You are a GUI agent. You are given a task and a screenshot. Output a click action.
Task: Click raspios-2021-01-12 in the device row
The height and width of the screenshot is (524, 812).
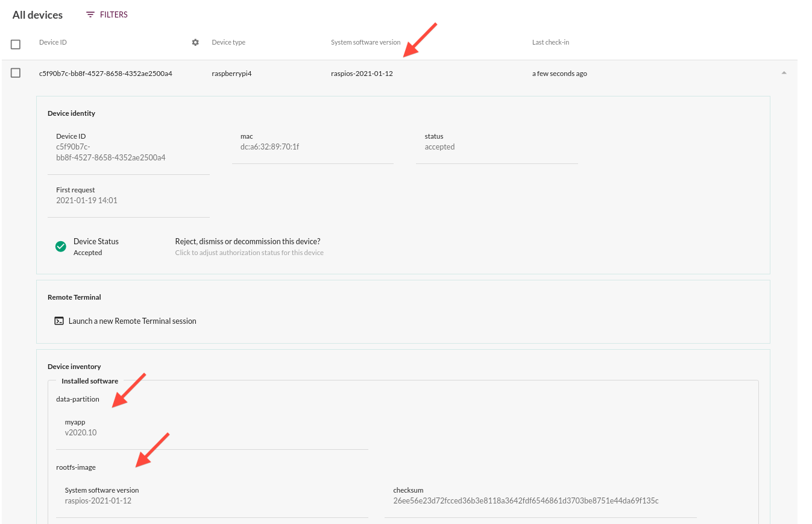(362, 74)
